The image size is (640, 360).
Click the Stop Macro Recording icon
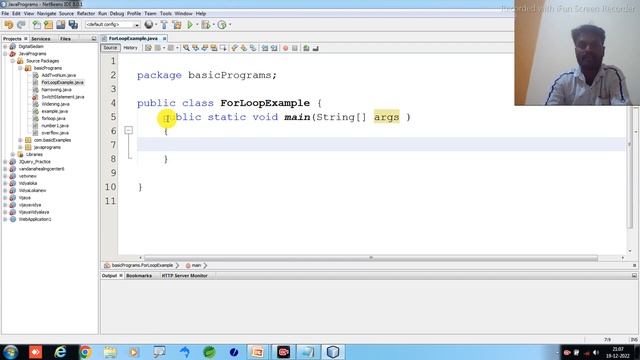click(295, 48)
